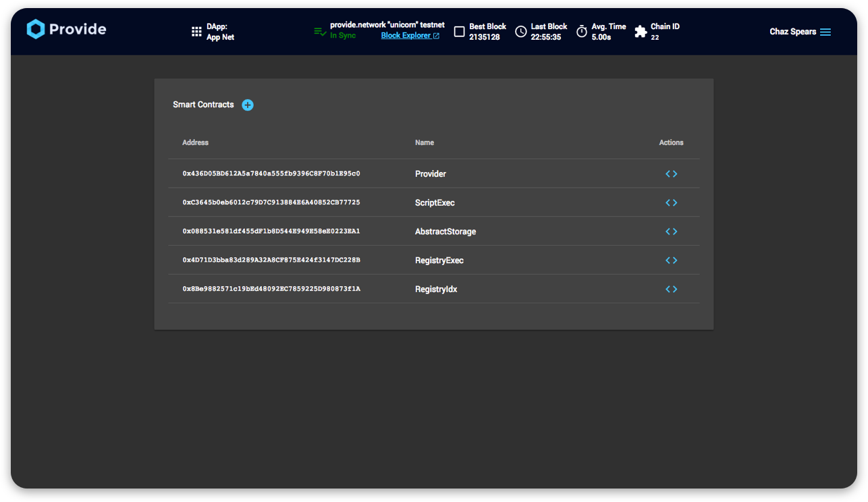Click the In Sync status icon
The height and width of the screenshot is (502, 868).
(320, 32)
